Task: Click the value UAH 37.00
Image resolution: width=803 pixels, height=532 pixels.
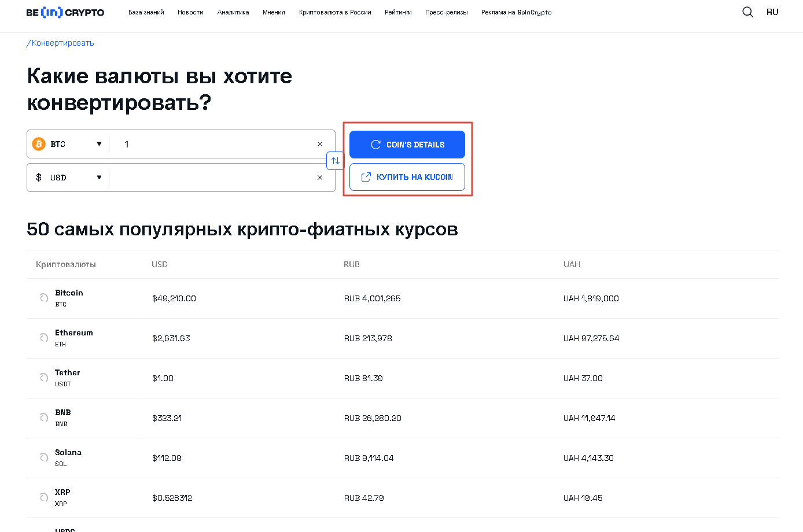Action: 583,378
